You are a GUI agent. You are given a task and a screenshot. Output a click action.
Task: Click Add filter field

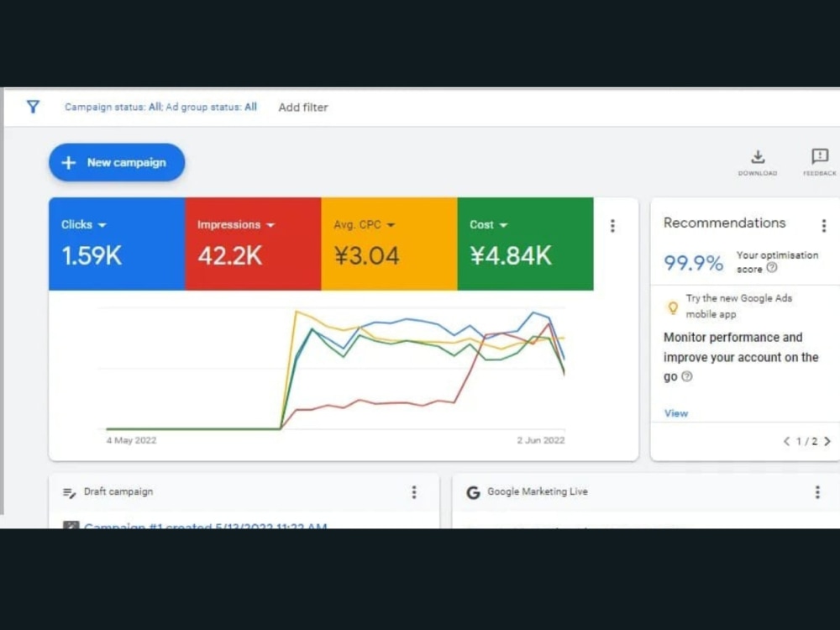(303, 108)
